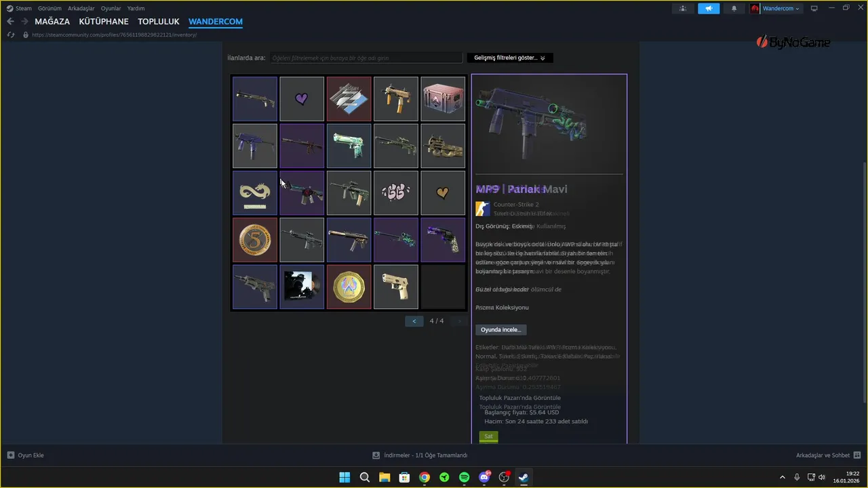The image size is (868, 488).
Task: Click the inventory filter search field
Action: point(366,58)
